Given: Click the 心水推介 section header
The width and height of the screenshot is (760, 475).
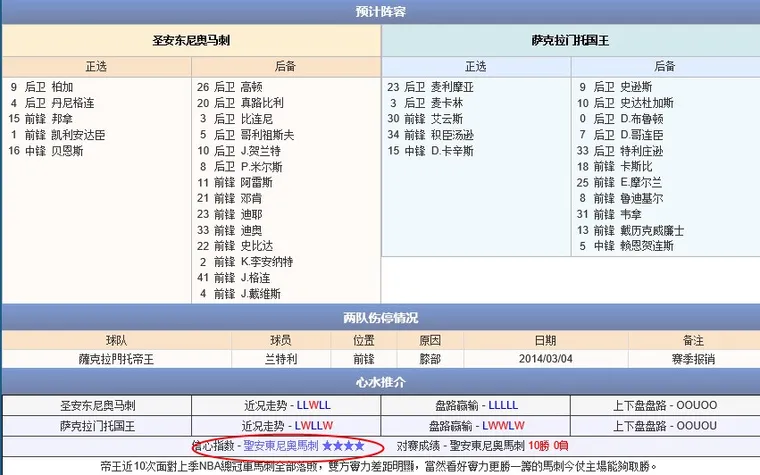Looking at the screenshot, I should (380, 382).
